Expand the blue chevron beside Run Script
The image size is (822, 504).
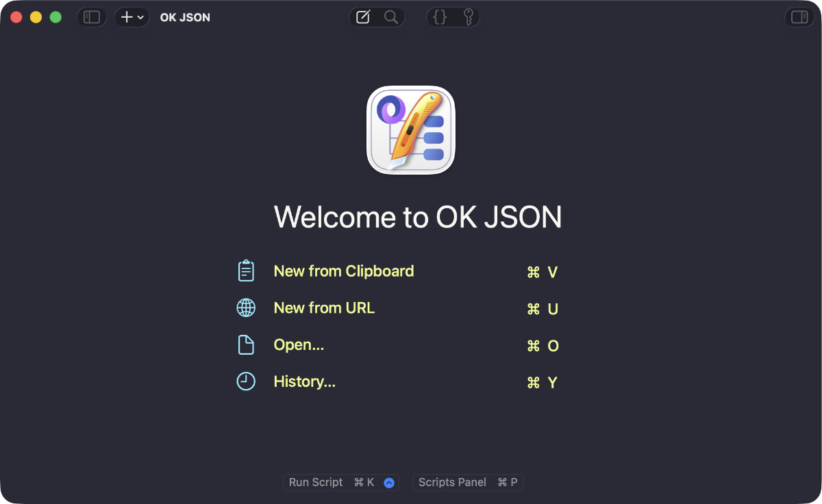point(389,483)
